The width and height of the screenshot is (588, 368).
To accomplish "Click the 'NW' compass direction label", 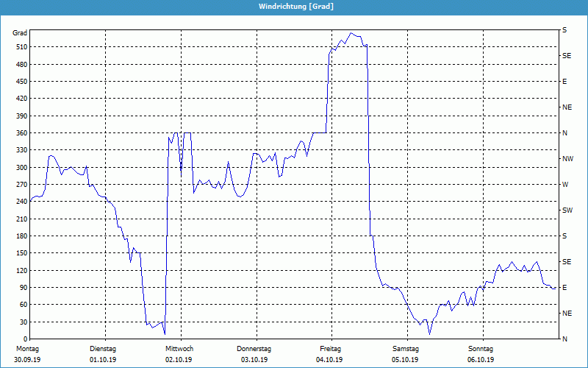I will click(x=567, y=159).
